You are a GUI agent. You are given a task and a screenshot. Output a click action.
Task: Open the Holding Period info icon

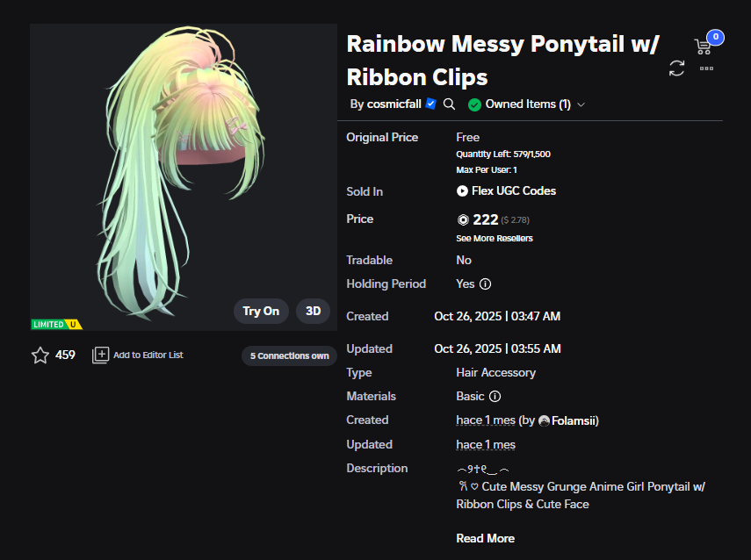click(x=485, y=284)
